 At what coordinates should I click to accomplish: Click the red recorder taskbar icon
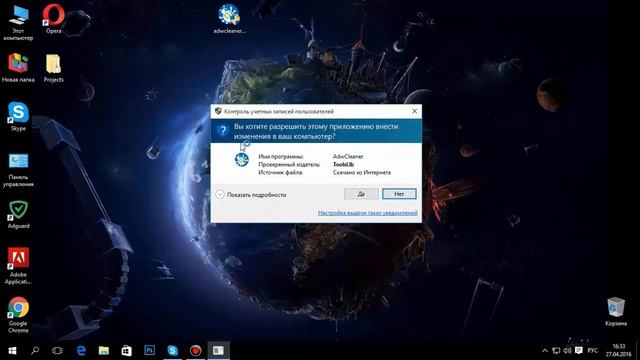pyautogui.click(x=196, y=351)
